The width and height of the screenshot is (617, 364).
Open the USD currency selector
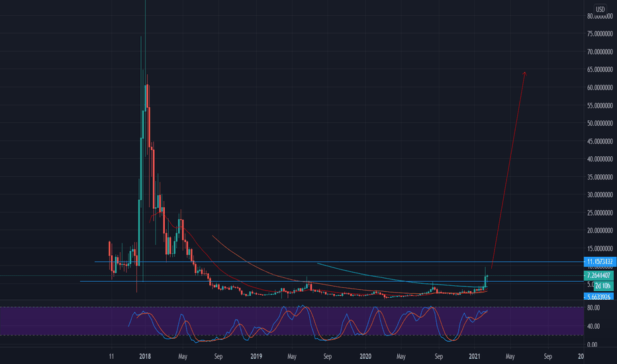click(x=600, y=9)
